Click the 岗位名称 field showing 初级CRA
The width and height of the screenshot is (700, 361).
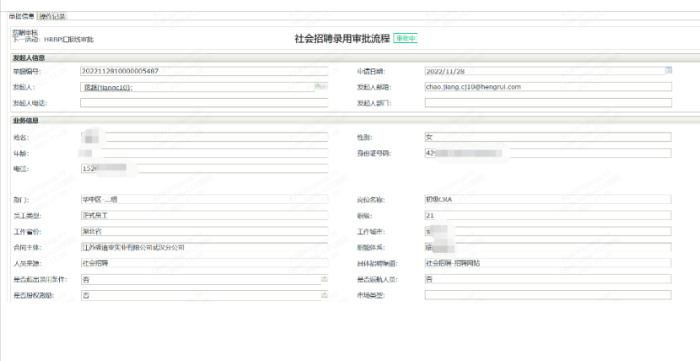548,199
